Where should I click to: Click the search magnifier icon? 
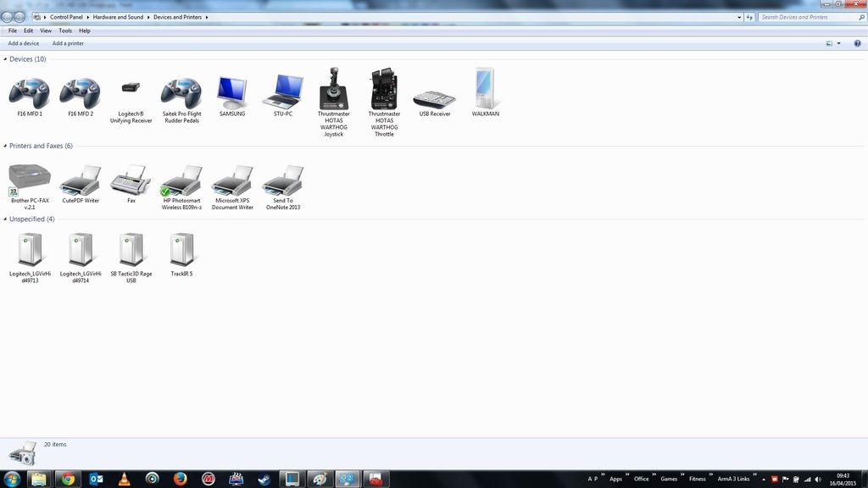tap(861, 17)
